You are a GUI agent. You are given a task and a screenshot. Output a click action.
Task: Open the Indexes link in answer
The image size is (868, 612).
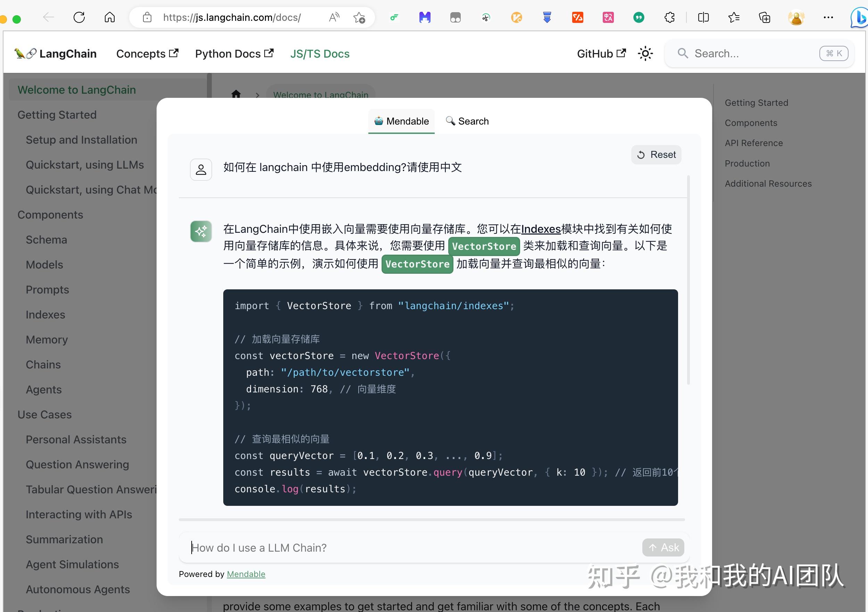541,229
